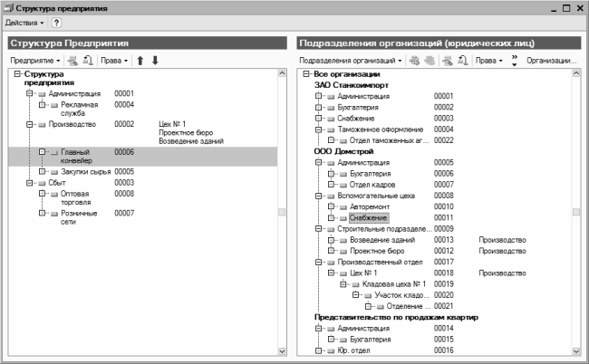
Task: Click the refresh icon in right panel toolbar
Action: point(461,61)
